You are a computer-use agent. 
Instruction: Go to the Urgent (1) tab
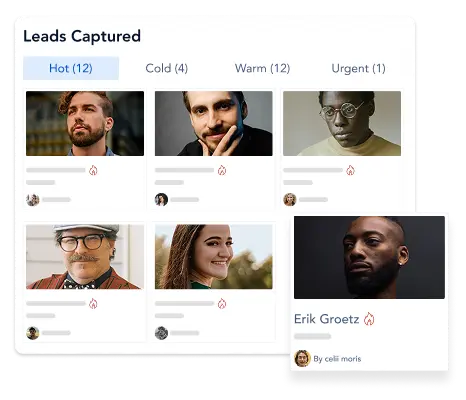tap(358, 68)
